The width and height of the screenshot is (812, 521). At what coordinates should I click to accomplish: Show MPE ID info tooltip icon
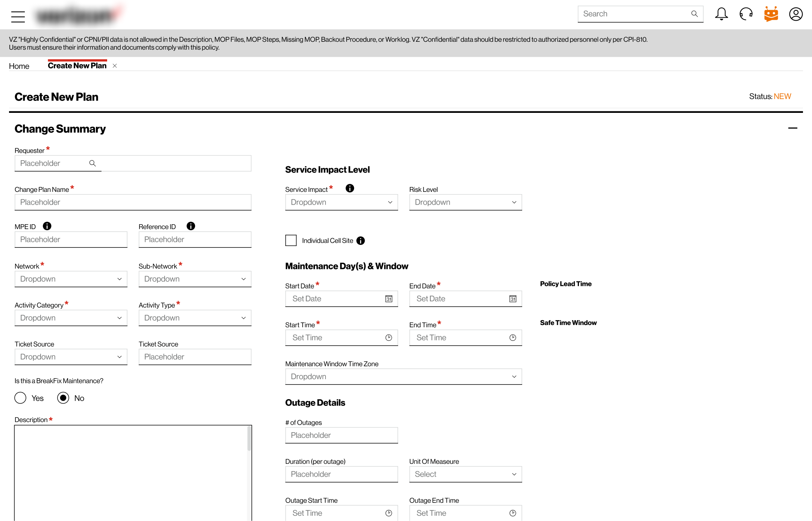(x=47, y=226)
